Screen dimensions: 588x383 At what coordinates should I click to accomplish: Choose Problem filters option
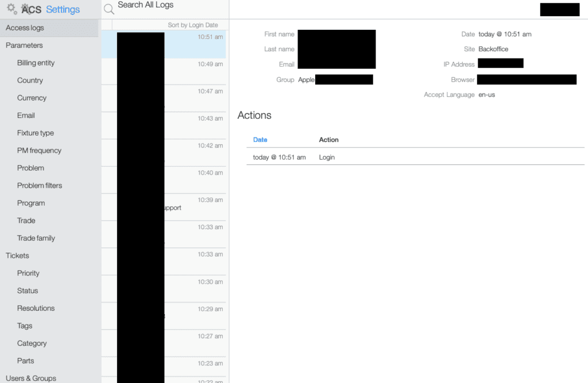pos(40,185)
